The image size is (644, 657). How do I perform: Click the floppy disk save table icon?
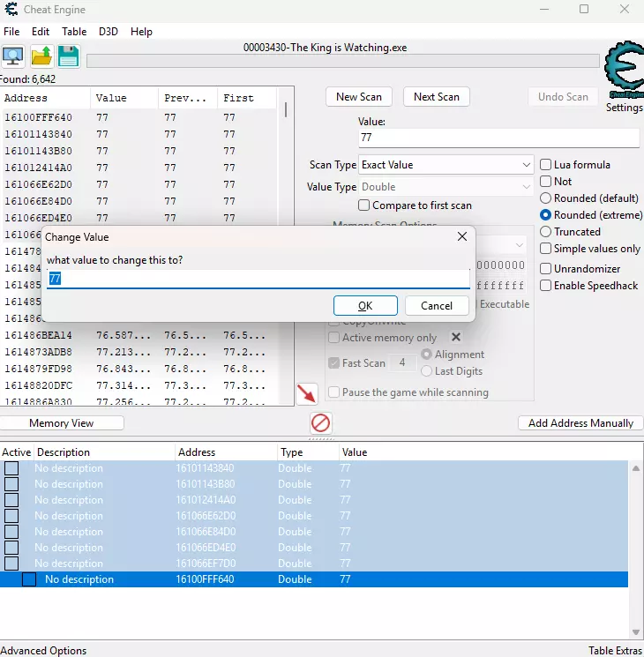pyautogui.click(x=68, y=56)
